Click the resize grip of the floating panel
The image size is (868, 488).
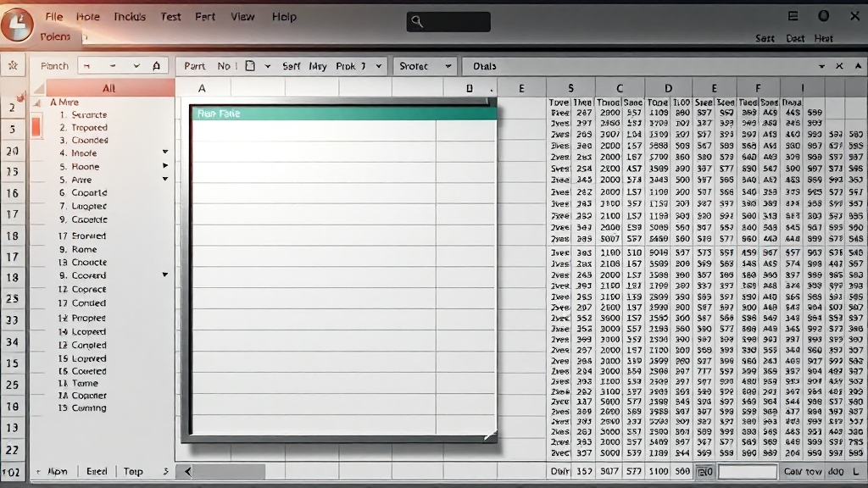click(489, 435)
